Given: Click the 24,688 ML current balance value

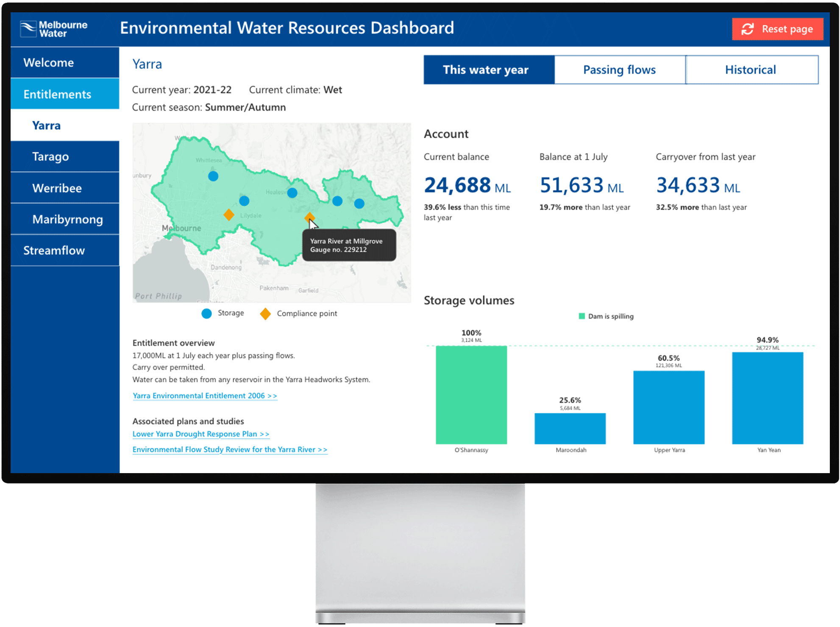Looking at the screenshot, I should point(467,185).
